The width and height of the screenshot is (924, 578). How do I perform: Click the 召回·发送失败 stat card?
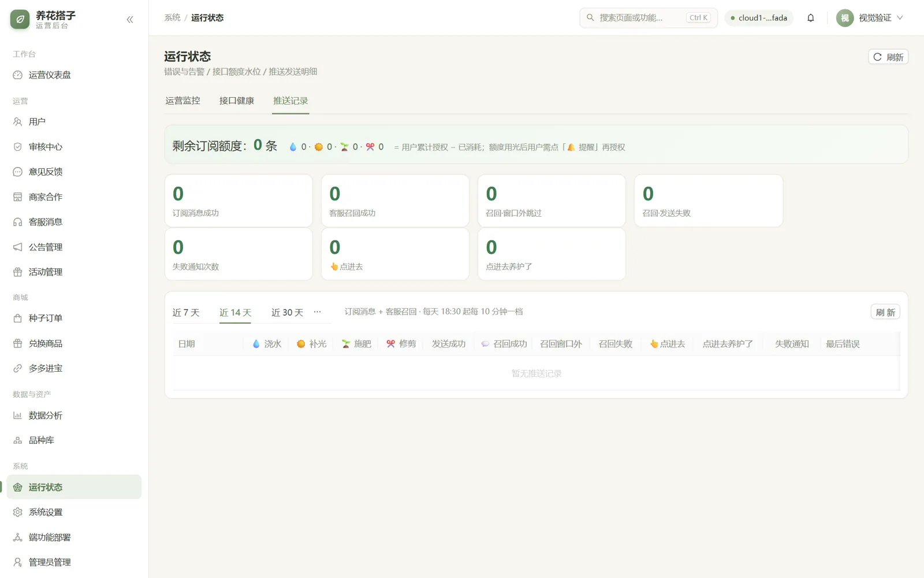click(709, 201)
